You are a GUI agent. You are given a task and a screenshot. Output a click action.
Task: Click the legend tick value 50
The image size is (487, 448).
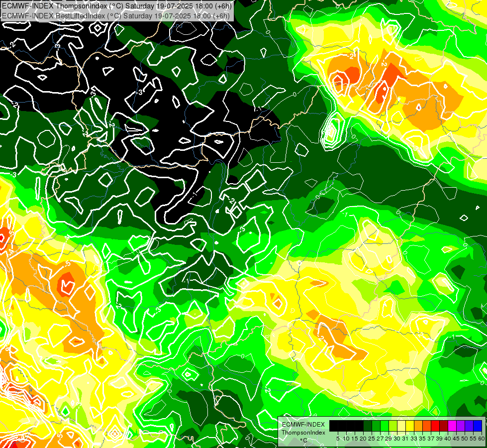tap(465, 439)
